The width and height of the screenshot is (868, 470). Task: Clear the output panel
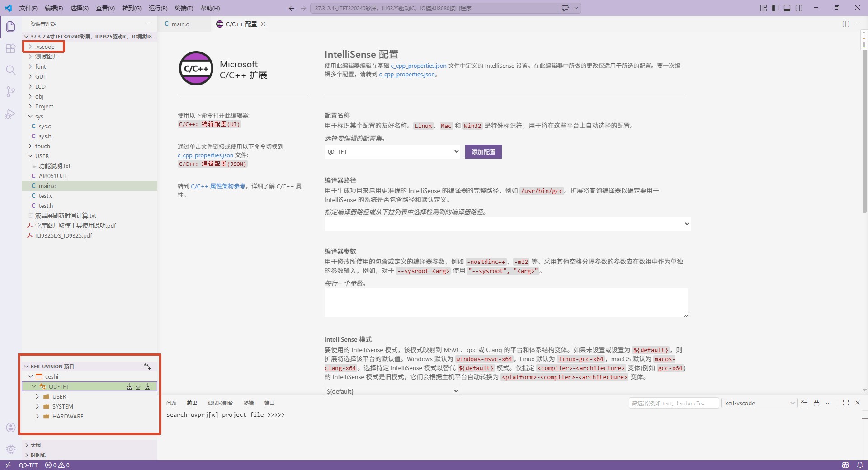point(804,403)
